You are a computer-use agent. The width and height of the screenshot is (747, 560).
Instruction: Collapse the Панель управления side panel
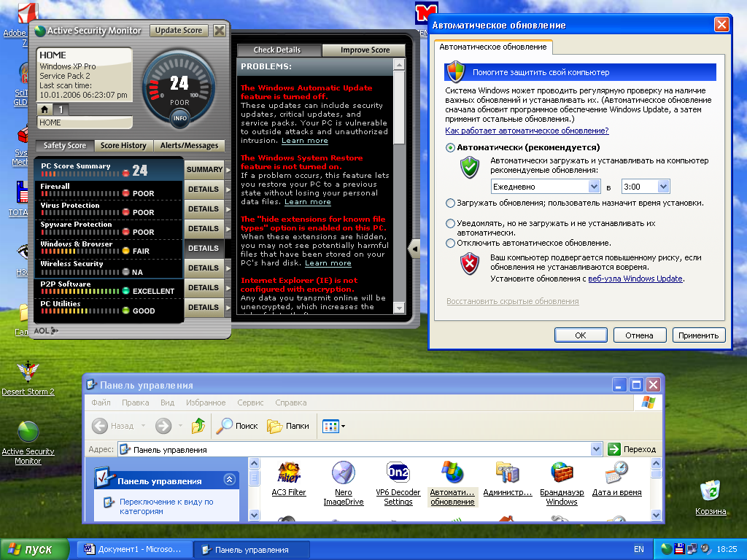229,480
